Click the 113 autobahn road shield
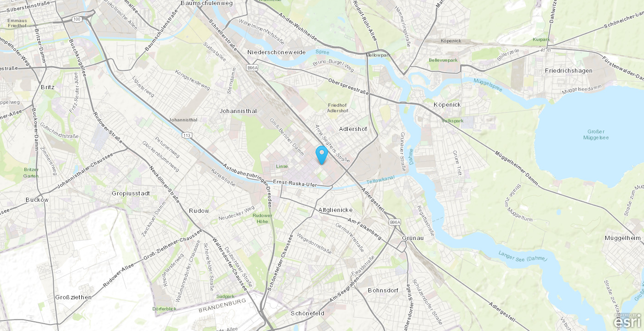 tap(186, 135)
